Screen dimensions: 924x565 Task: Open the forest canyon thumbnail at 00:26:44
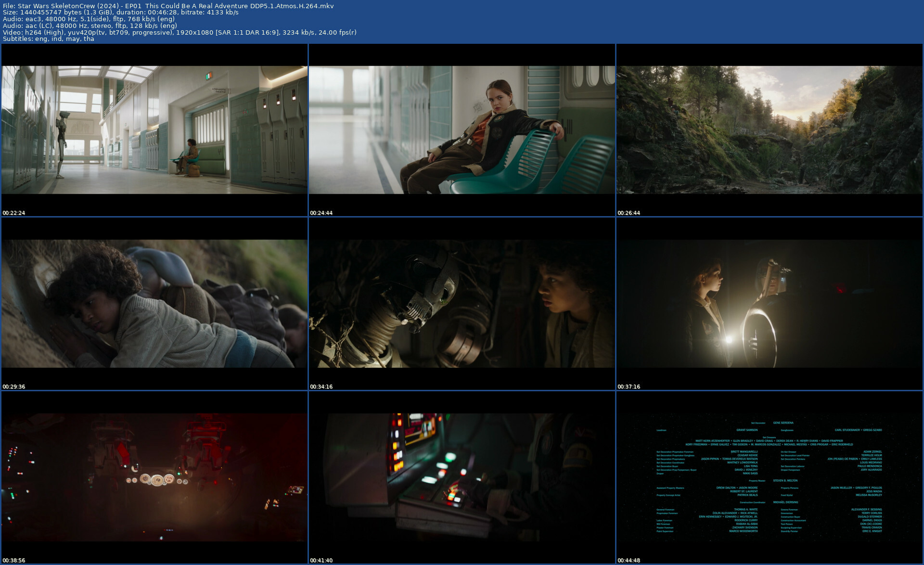[x=770, y=130]
